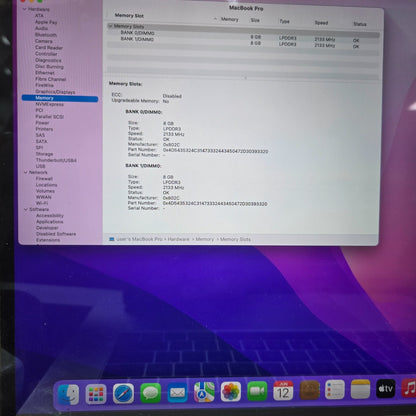This screenshot has width=416, height=416.
Task: Select Wi-Fi under Network
Action: point(42,203)
